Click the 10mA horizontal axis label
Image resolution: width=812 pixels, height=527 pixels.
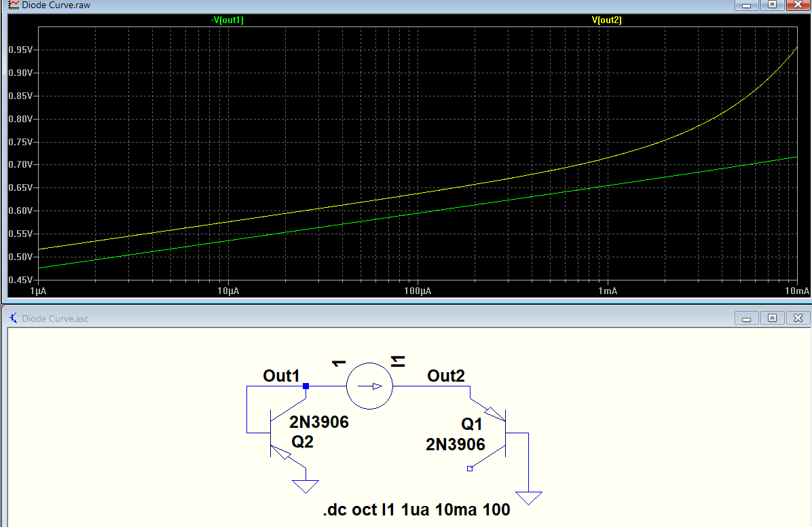[x=797, y=291]
